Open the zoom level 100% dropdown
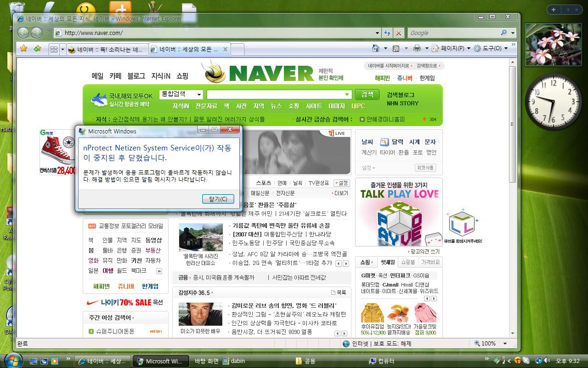The width and height of the screenshot is (588, 368). (x=506, y=344)
